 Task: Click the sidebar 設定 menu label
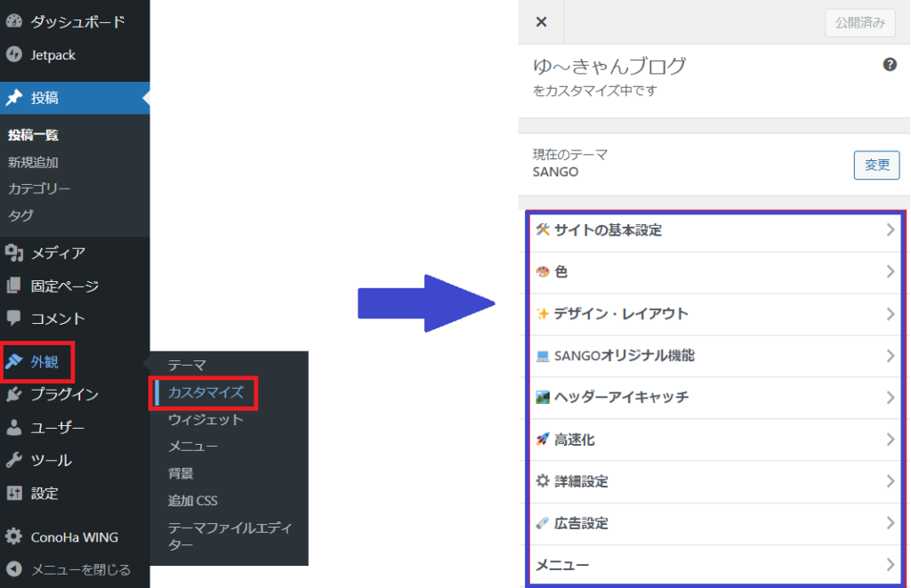coord(44,494)
